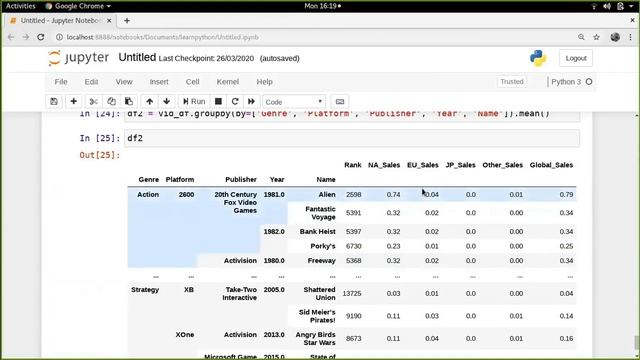Click the page vertical scrollbar thumb

(636, 342)
